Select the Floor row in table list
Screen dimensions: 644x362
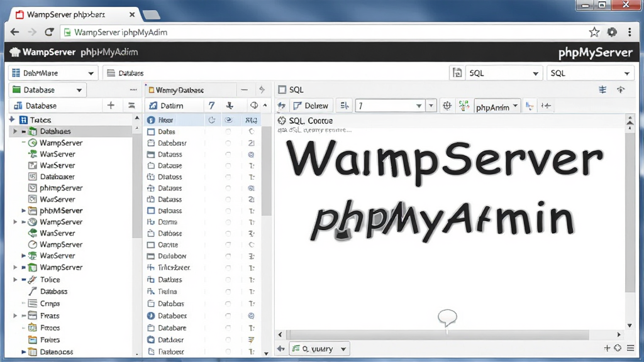pos(203,120)
